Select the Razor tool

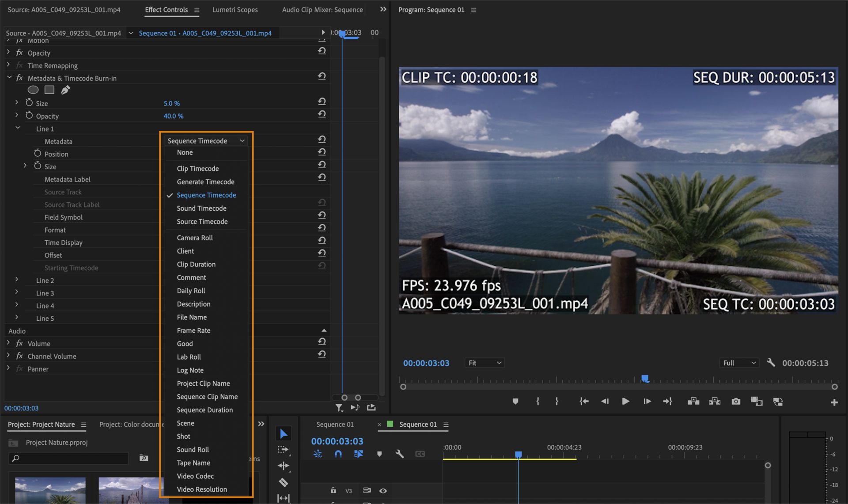pos(283,481)
